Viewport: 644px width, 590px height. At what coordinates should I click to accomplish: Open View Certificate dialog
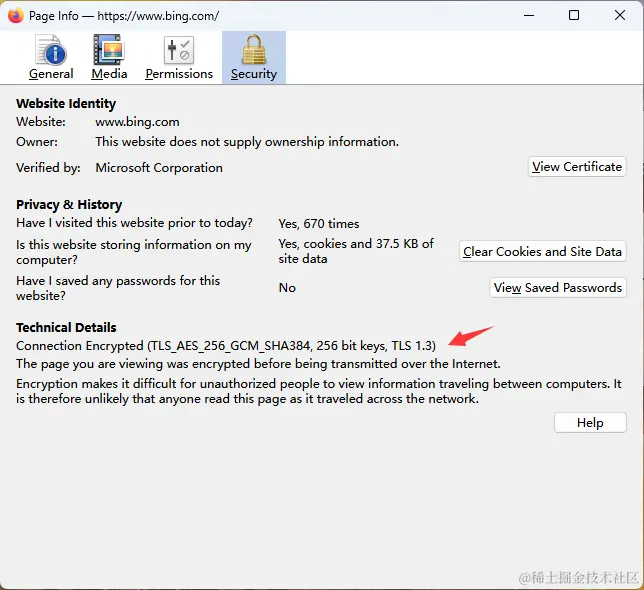pyautogui.click(x=577, y=167)
